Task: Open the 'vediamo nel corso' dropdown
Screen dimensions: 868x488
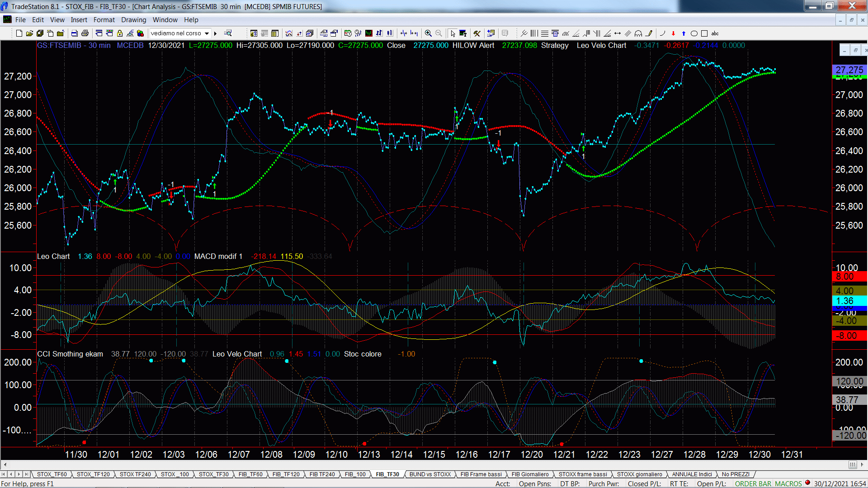Action: pos(207,33)
